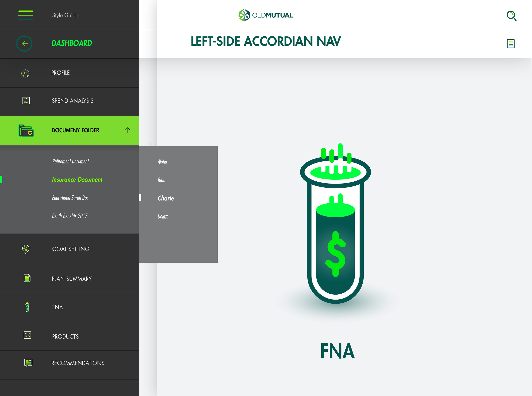Open the document list icon below search

511,44
